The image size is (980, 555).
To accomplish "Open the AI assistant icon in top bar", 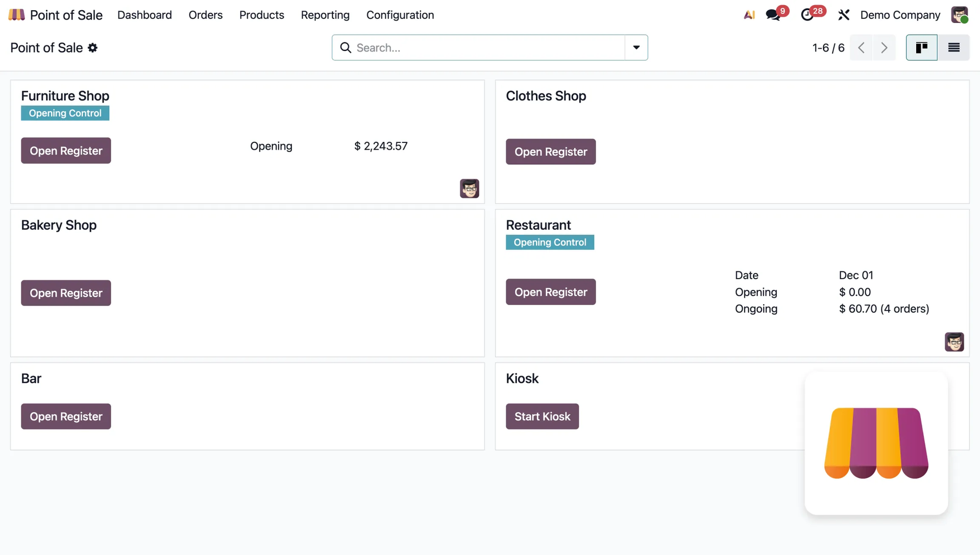I will point(749,15).
